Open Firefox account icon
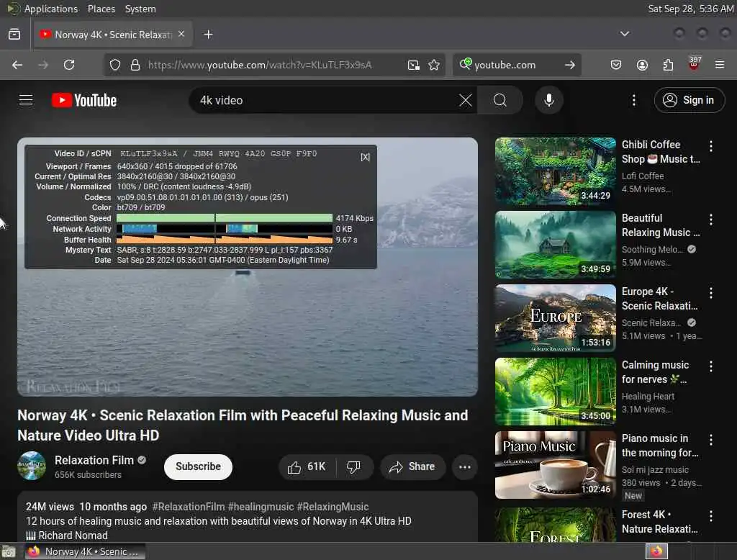 pyautogui.click(x=642, y=65)
